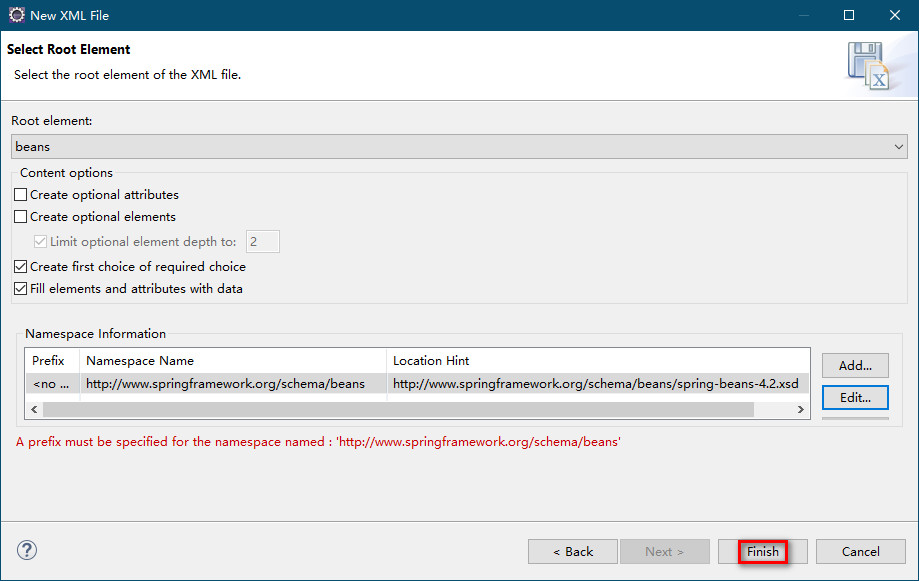Click the Edit button for namespaces

click(x=854, y=397)
